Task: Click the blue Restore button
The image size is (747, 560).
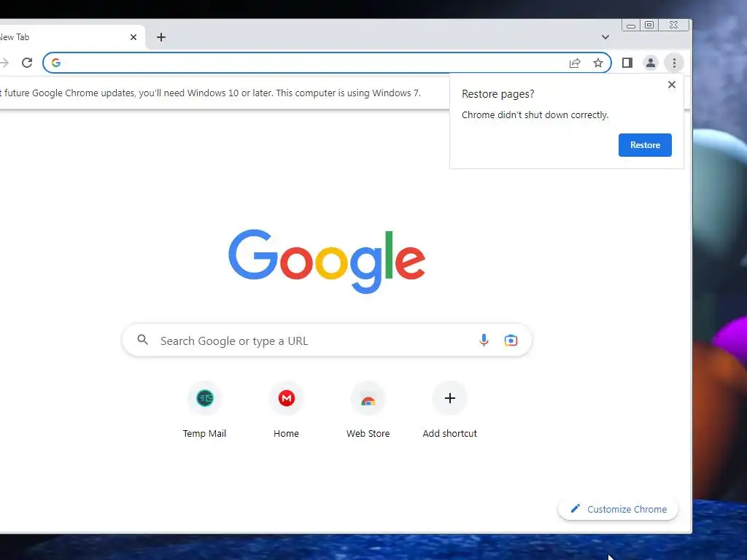Action: tap(645, 145)
